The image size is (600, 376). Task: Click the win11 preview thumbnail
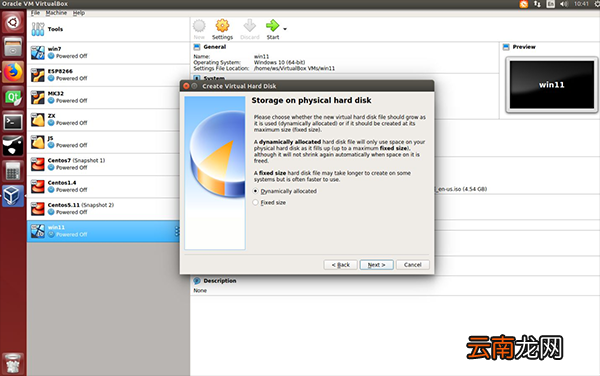tap(551, 85)
